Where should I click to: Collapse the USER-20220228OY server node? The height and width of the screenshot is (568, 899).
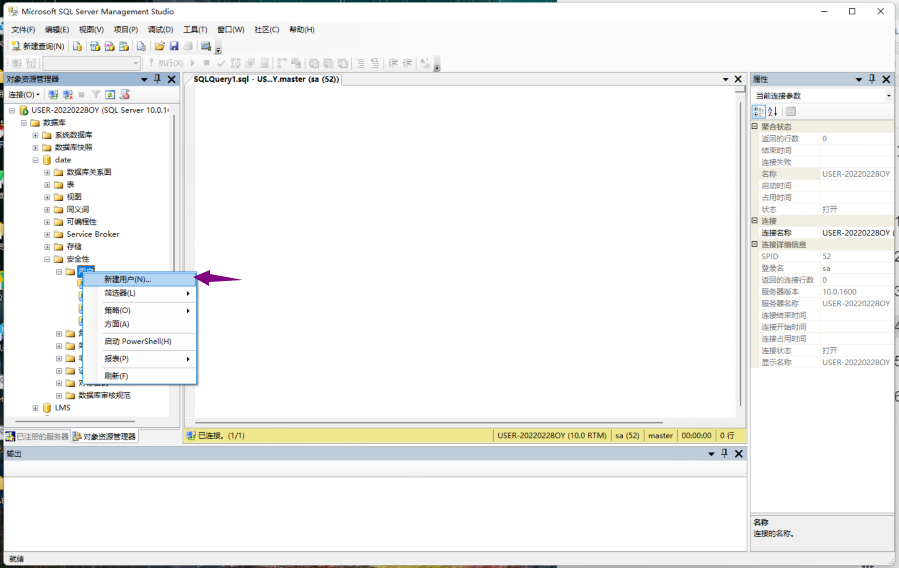(12, 110)
